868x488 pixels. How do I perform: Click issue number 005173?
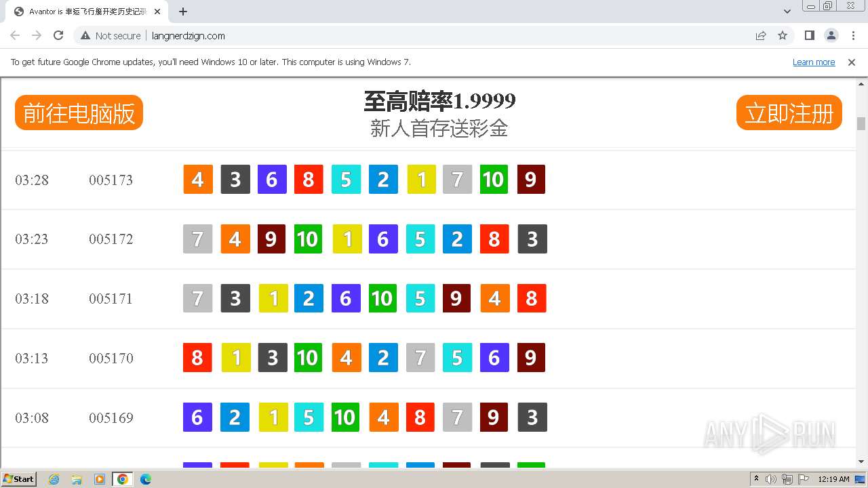111,180
